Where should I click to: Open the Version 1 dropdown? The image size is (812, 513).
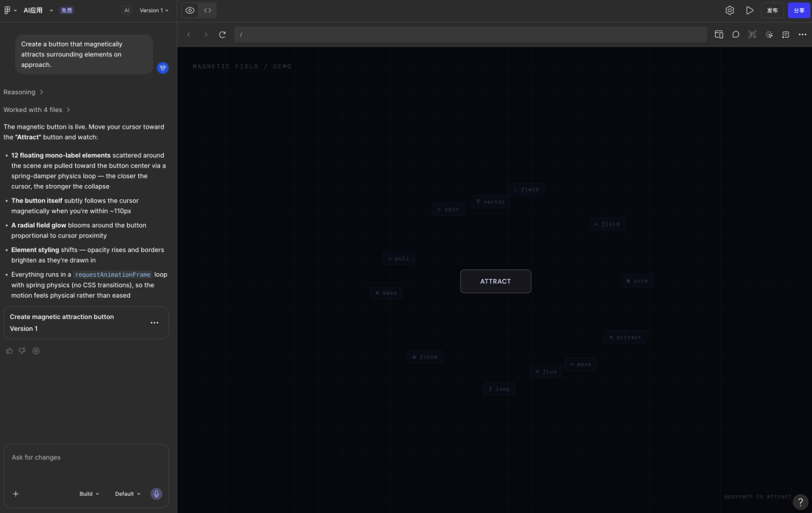[x=154, y=11]
